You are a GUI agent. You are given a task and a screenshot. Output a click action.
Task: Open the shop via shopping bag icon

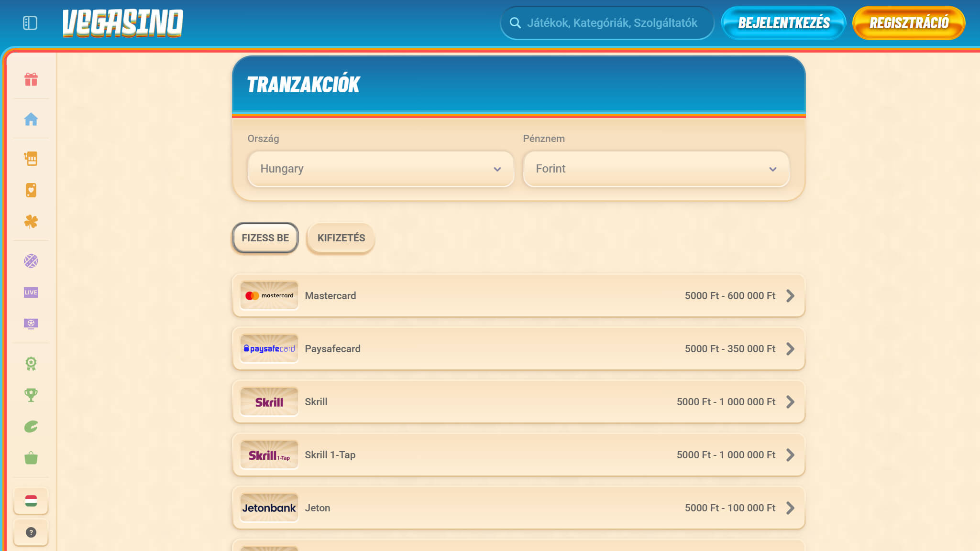click(31, 459)
